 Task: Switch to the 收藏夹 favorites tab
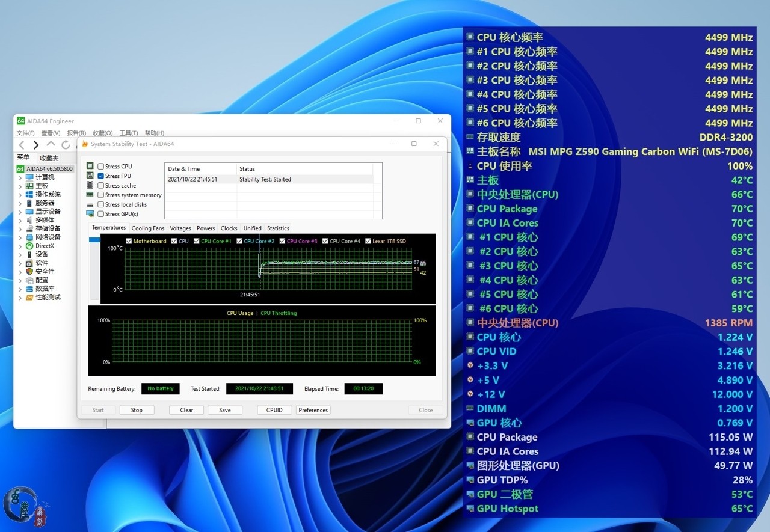[x=49, y=158]
